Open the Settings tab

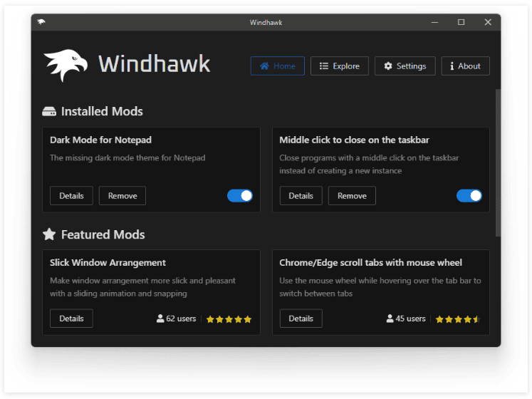[x=405, y=66]
